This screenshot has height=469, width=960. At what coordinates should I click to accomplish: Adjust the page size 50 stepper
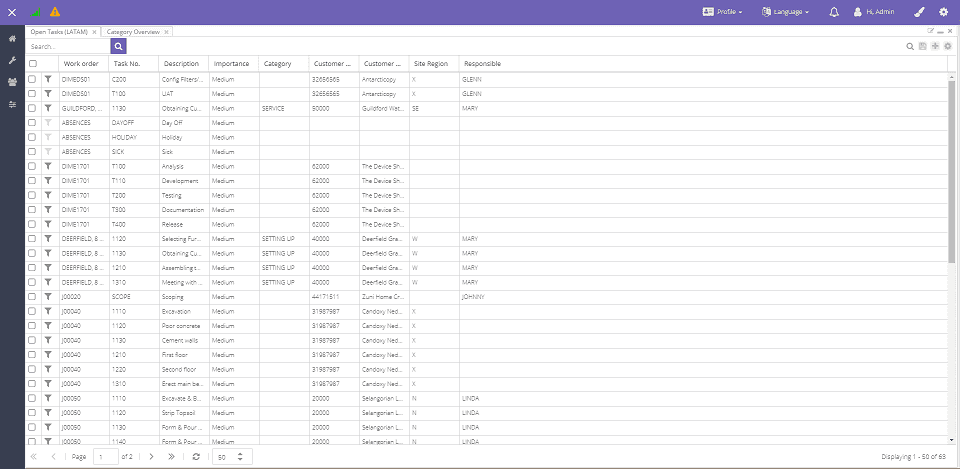tap(239, 457)
